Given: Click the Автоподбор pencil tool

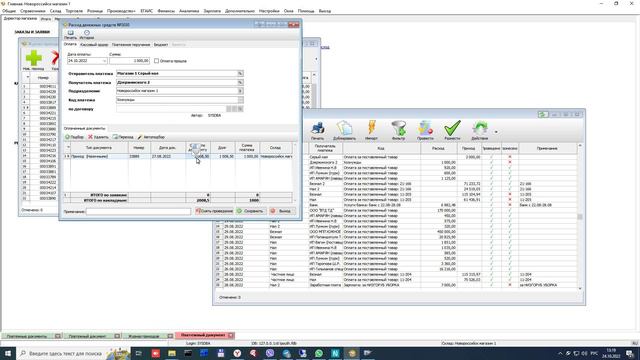Looking at the screenshot, I should tap(151, 137).
